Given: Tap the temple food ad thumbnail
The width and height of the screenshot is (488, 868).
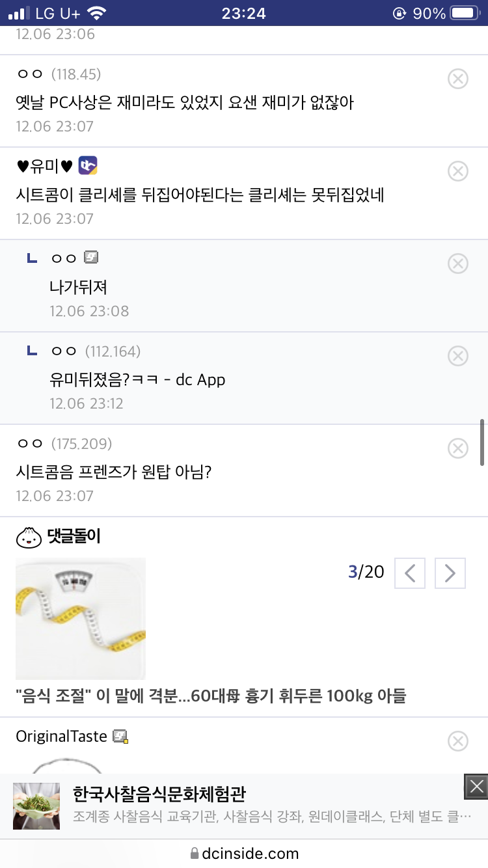Looking at the screenshot, I should point(36,806).
